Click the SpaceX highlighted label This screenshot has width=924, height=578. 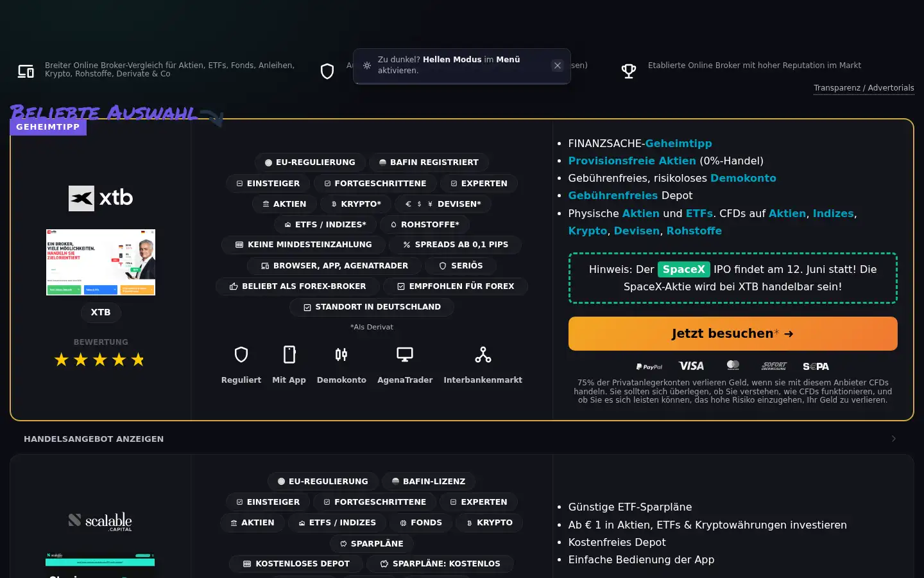click(x=684, y=270)
